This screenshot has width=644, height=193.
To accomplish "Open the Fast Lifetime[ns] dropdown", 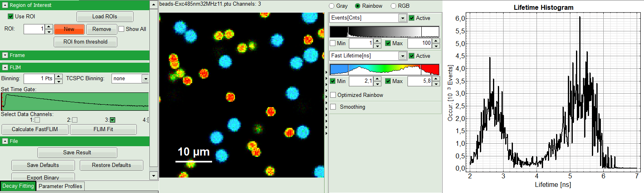I will tap(402, 56).
